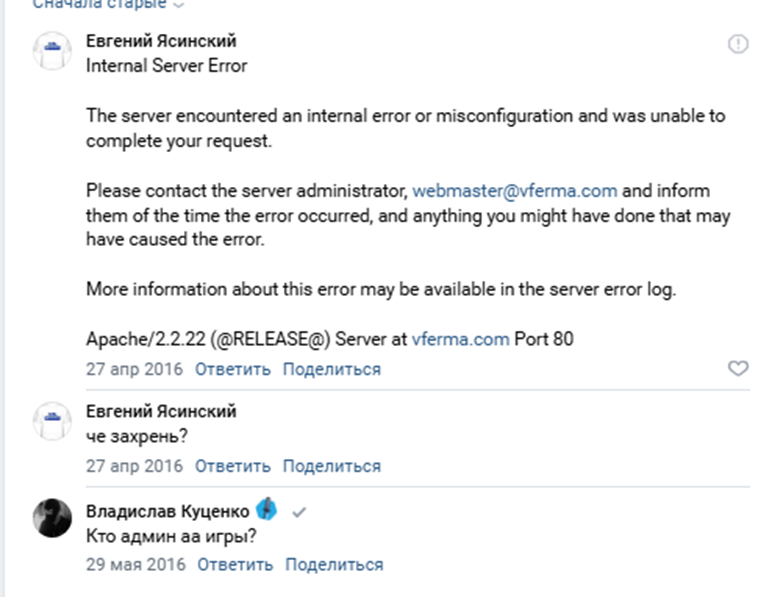Screen dimensions: 772x597
Task: Open Владислав Куценко's profile name
Action: coord(167,511)
